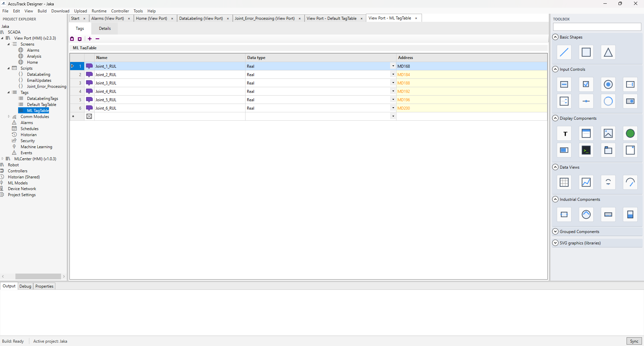Pick the checkbox input control in the toolbox
Viewport: 644px width, 346px height.
tap(586, 84)
